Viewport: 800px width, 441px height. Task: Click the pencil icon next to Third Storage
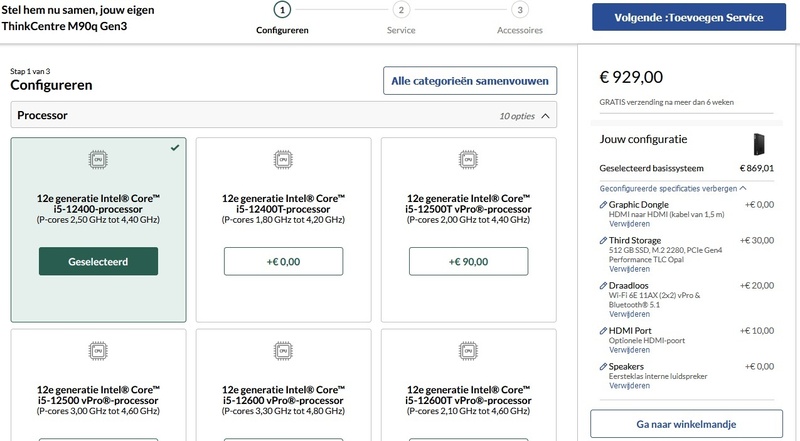603,240
